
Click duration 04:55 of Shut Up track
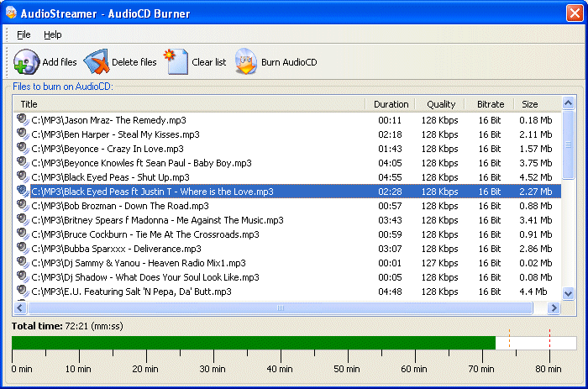(x=390, y=177)
